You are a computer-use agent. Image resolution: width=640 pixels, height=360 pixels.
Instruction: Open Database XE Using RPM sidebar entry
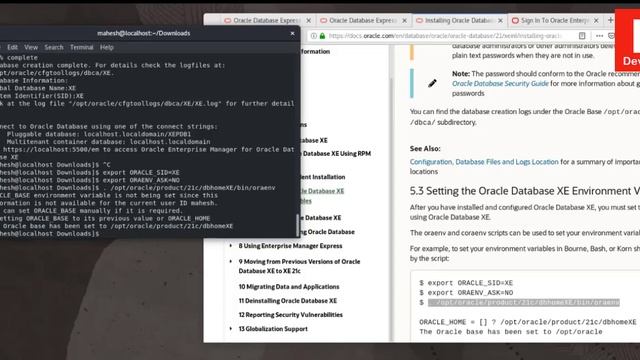coord(337,153)
